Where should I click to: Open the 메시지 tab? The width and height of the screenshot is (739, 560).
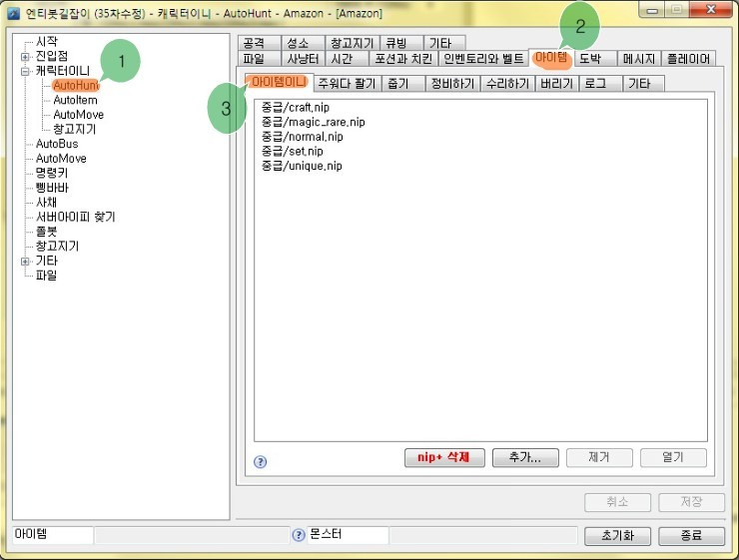coord(639,59)
